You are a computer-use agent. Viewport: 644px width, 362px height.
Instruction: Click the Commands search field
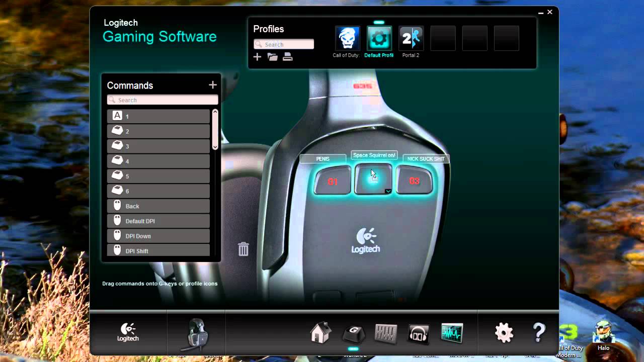point(163,100)
